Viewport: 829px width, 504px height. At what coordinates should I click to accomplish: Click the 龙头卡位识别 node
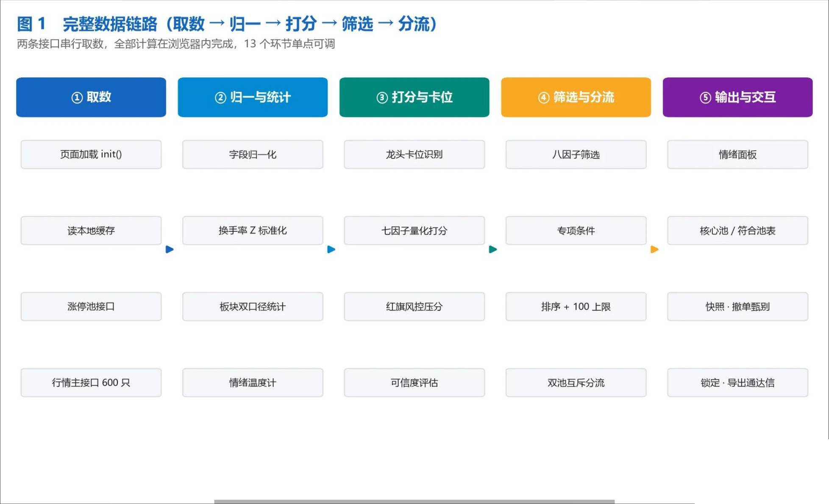414,155
